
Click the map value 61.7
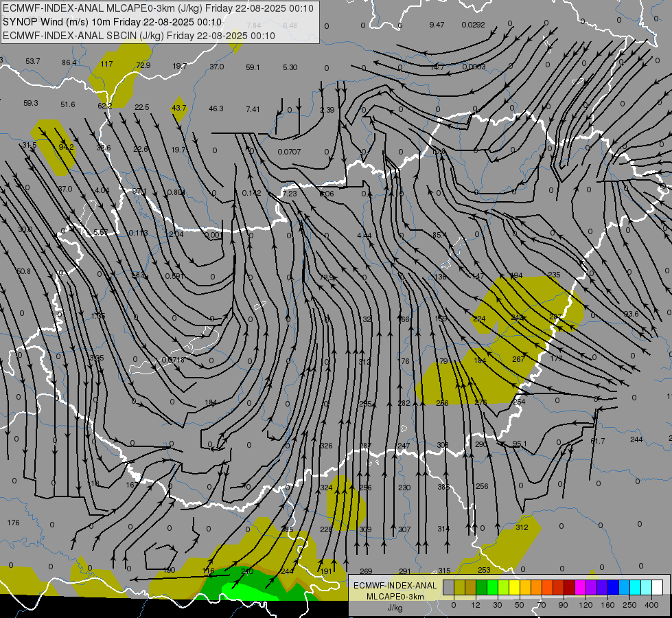click(x=597, y=441)
